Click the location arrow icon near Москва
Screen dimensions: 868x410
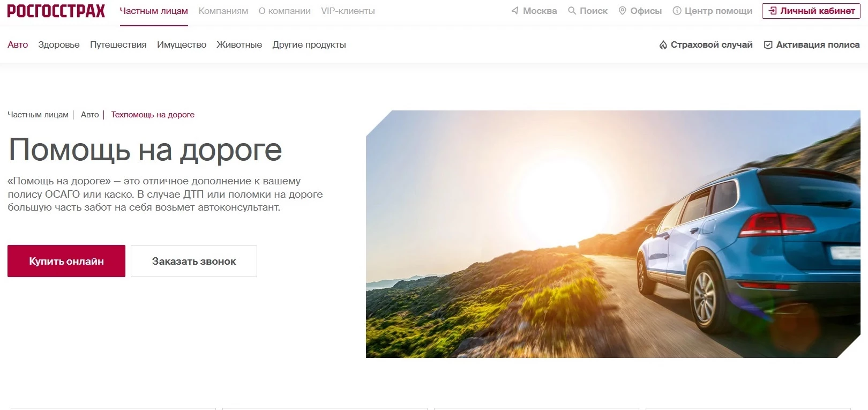point(515,11)
